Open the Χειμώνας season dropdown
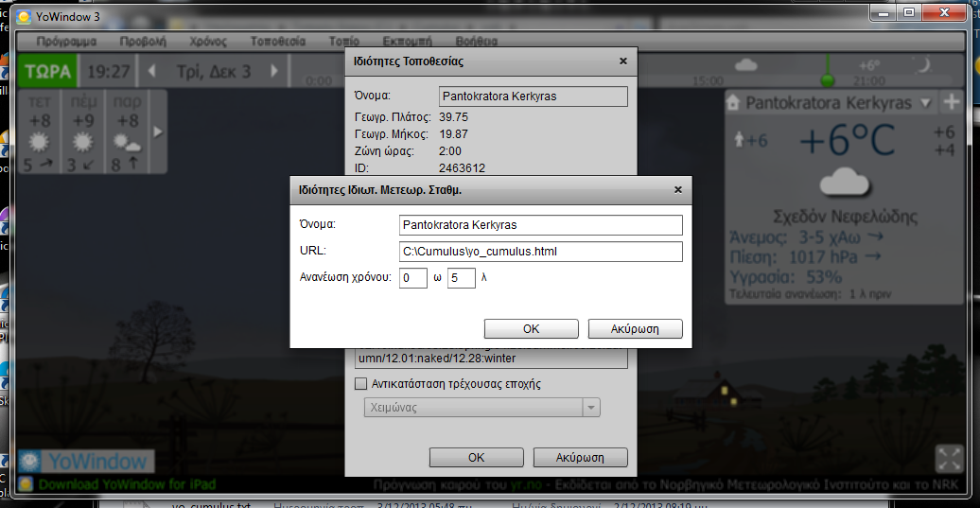The width and height of the screenshot is (980, 508). click(591, 408)
